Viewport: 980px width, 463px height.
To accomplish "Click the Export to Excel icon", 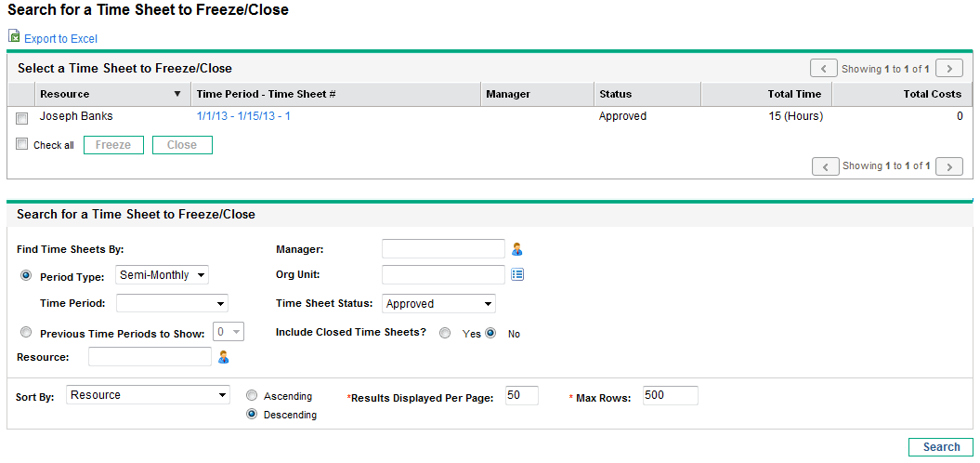I will coord(14,37).
